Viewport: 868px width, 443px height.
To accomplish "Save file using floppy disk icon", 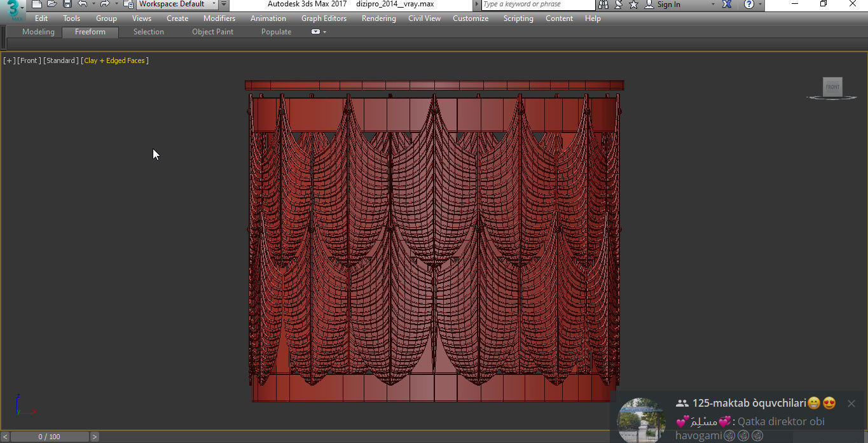I will 67,4.
